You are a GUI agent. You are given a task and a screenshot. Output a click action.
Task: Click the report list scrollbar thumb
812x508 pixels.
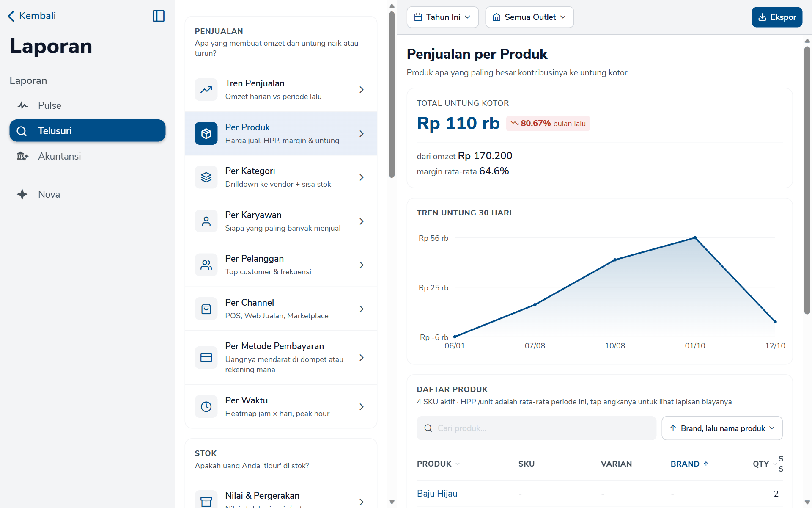[x=392, y=94]
